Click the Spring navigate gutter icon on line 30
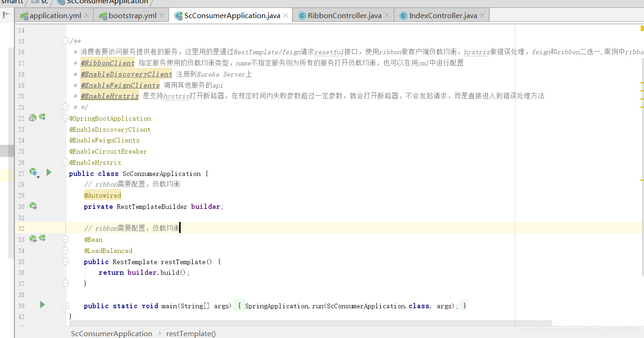Image resolution: width=644 pixels, height=338 pixels. 33,206
